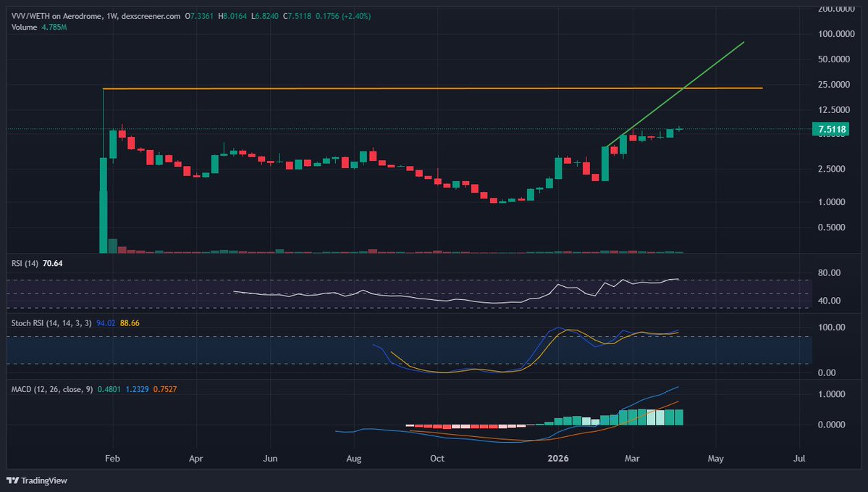Open the RSI (14) indicator legend
Viewport: 868px width, 492px height.
pyautogui.click(x=25, y=263)
